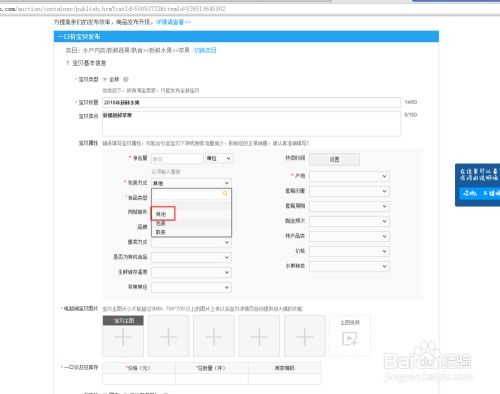Open the 特产品类 dropdown

349,236
